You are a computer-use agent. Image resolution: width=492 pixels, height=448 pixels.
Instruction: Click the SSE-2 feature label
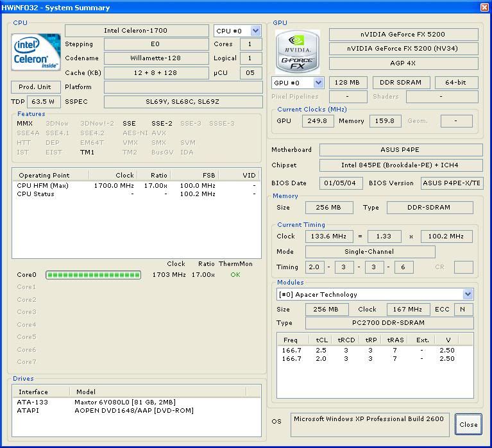(x=162, y=124)
